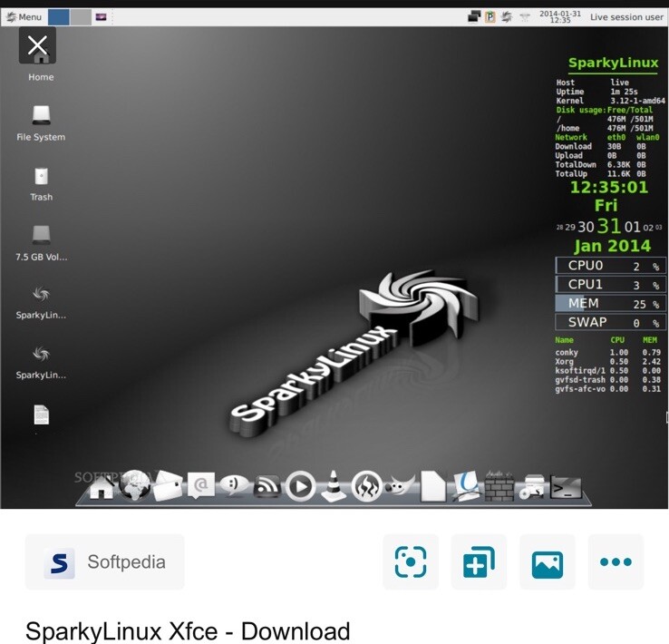
Task: Open the firewall brick wall dock icon
Action: click(499, 485)
